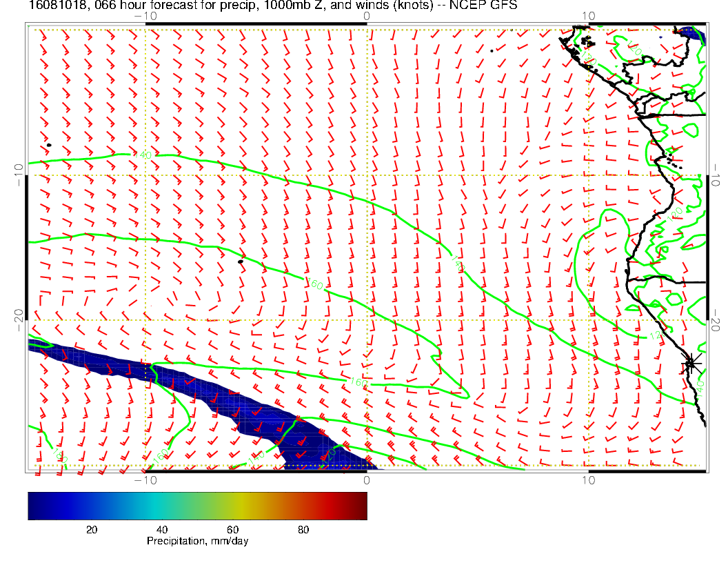The width and height of the screenshot is (728, 563).
Task: Click the -10 longitude label on bottom axis
Action: pyautogui.click(x=145, y=480)
